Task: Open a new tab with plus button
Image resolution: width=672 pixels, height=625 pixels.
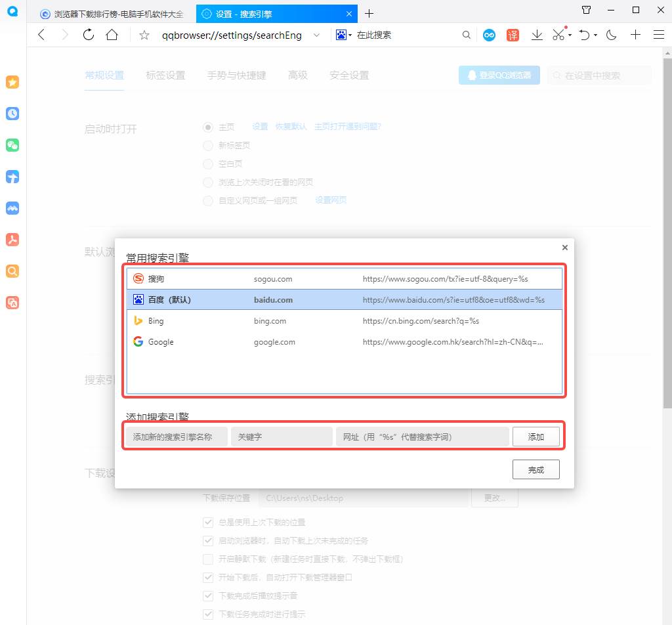Action: tap(369, 14)
